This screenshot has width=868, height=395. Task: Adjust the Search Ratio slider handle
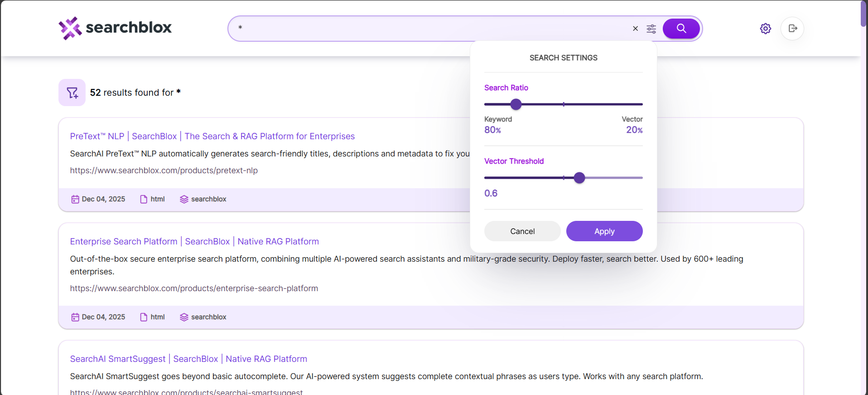pyautogui.click(x=516, y=104)
